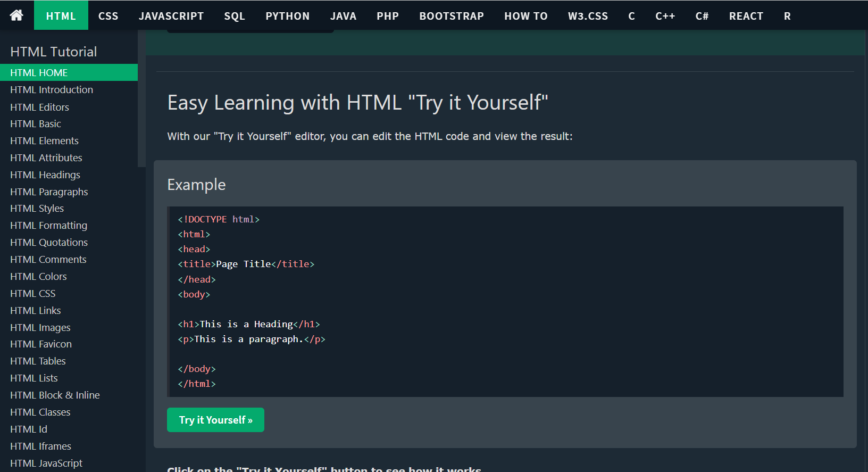
Task: Open HTML Editors chapter
Action: 69,107
